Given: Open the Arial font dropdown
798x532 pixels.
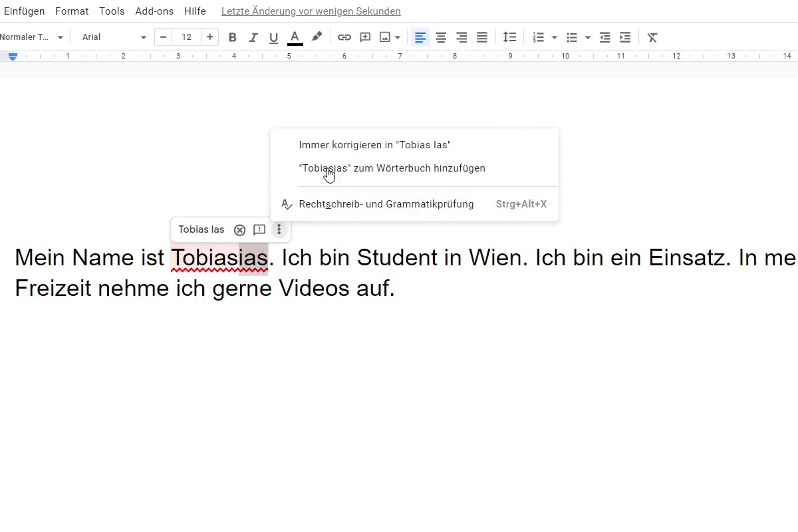Looking at the screenshot, I should tap(113, 37).
